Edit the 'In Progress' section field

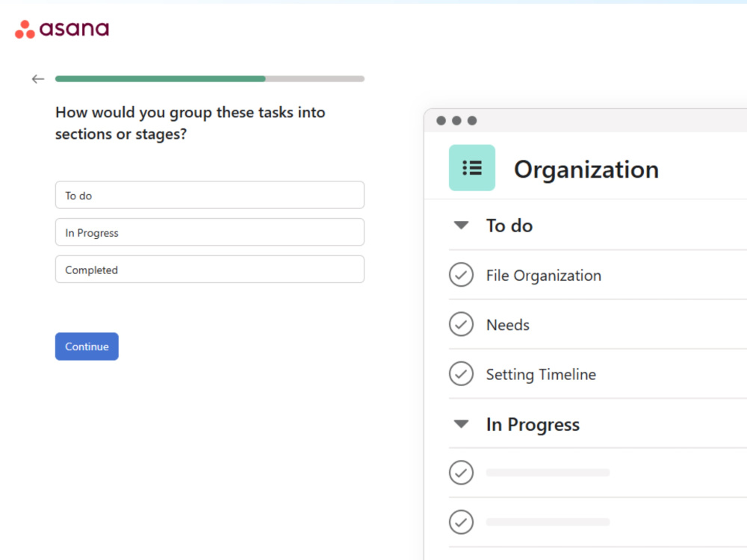(210, 232)
